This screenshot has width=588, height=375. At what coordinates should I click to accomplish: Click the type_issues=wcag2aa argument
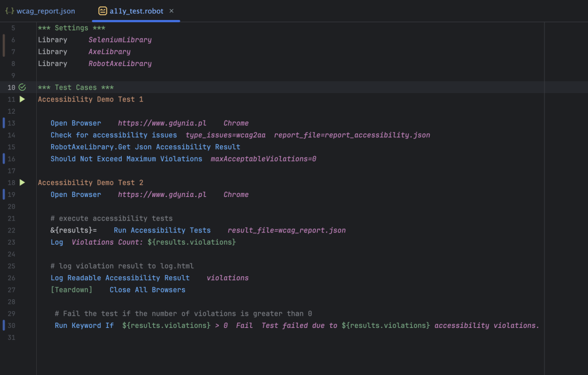(x=225, y=135)
